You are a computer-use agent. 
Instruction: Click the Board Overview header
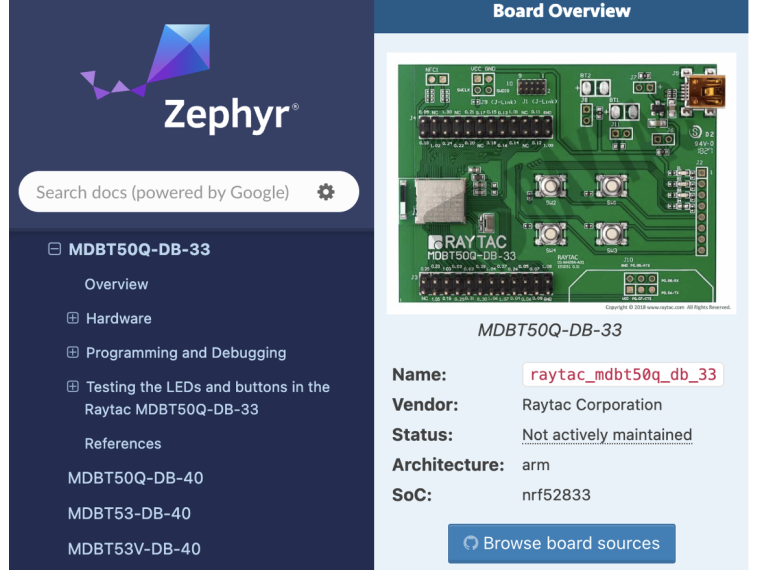click(x=561, y=12)
